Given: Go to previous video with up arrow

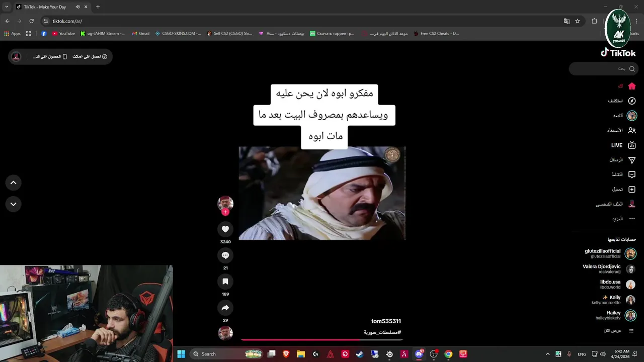Looking at the screenshot, I should tap(14, 183).
